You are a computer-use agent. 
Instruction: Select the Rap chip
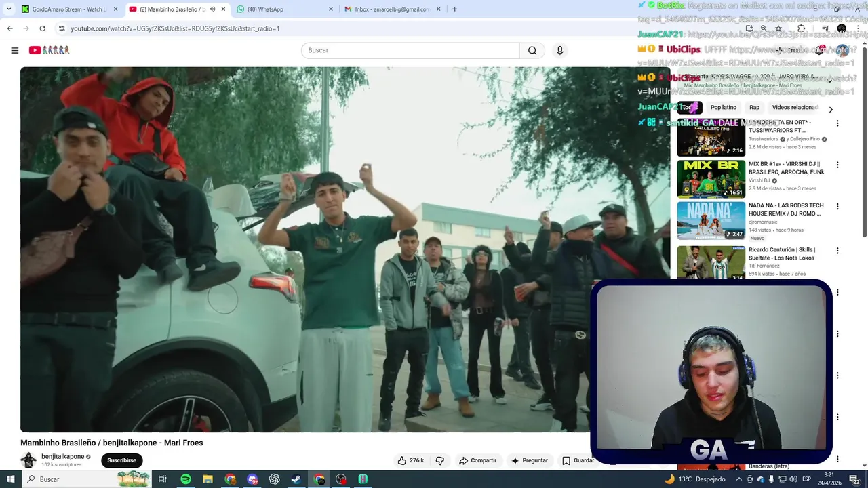point(754,108)
